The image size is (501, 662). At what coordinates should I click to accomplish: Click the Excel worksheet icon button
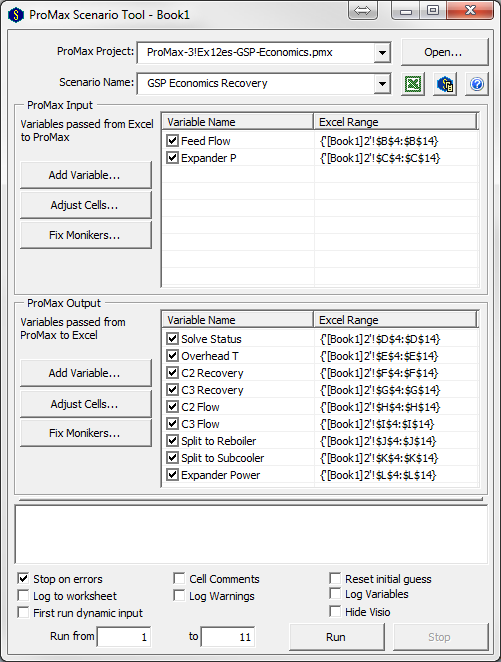tap(413, 84)
